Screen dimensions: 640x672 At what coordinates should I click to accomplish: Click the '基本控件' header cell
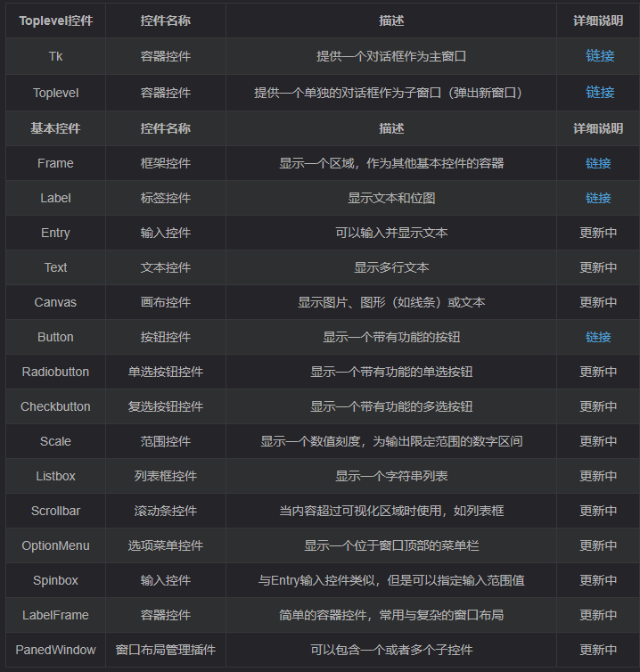[x=56, y=128]
